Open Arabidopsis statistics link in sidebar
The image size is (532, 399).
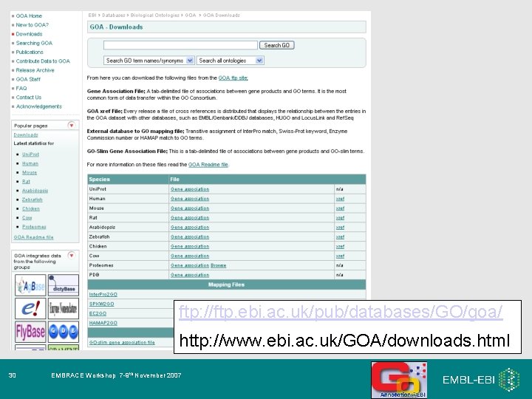tap(35, 191)
